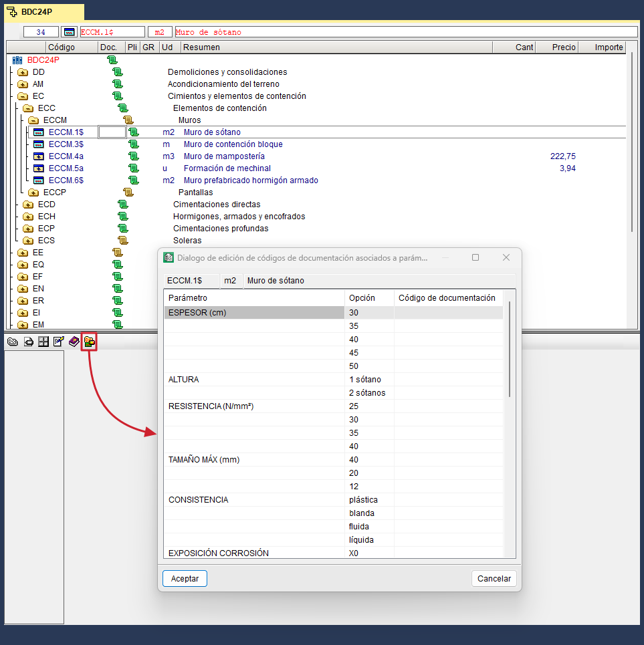Image resolution: width=644 pixels, height=645 pixels.
Task: Click the number field showing 34
Action: [41, 31]
